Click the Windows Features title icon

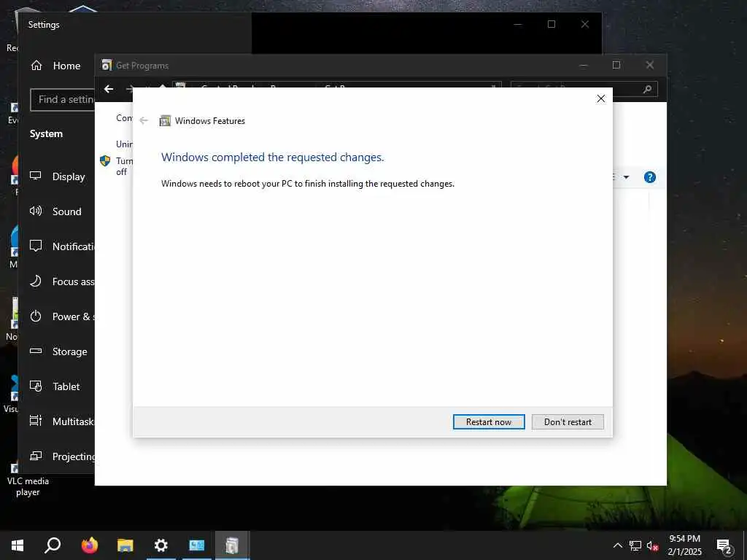click(165, 121)
